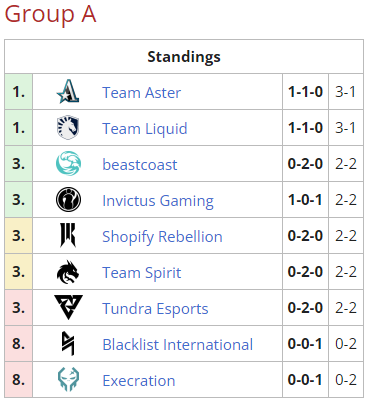Image resolution: width=371 pixels, height=405 pixels.
Task: Go to Tundra Esports page
Action: pyautogui.click(x=155, y=309)
